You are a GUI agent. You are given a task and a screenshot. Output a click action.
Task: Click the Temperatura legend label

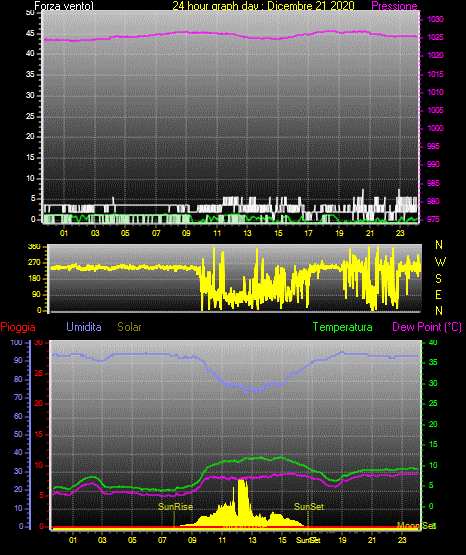tap(343, 327)
